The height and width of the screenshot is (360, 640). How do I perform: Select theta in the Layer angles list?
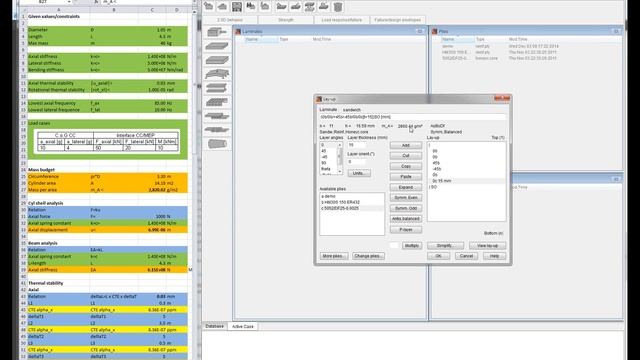tap(326, 169)
